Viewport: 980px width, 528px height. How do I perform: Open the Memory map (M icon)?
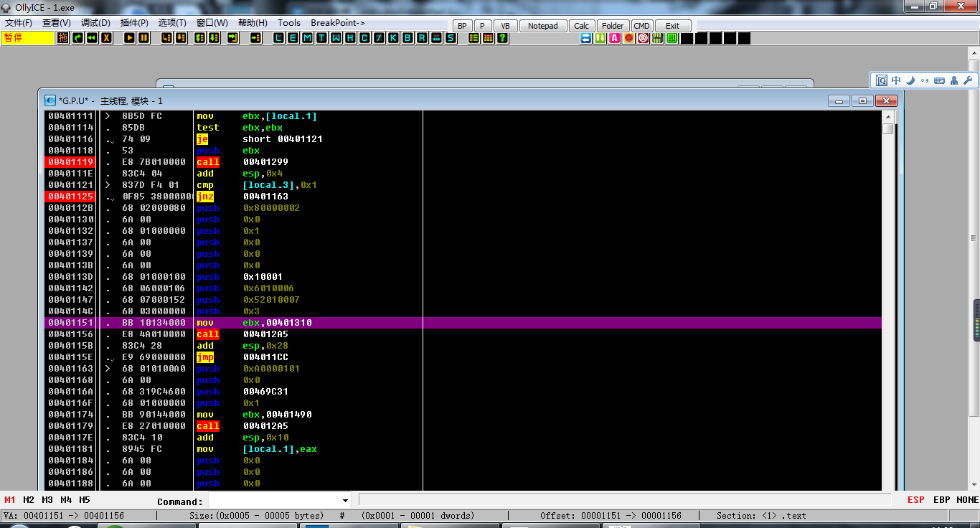coord(307,38)
